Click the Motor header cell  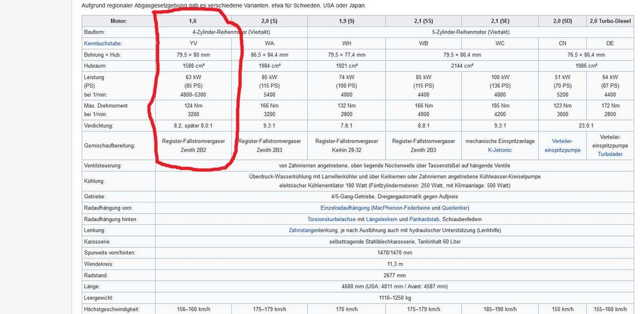118,21
